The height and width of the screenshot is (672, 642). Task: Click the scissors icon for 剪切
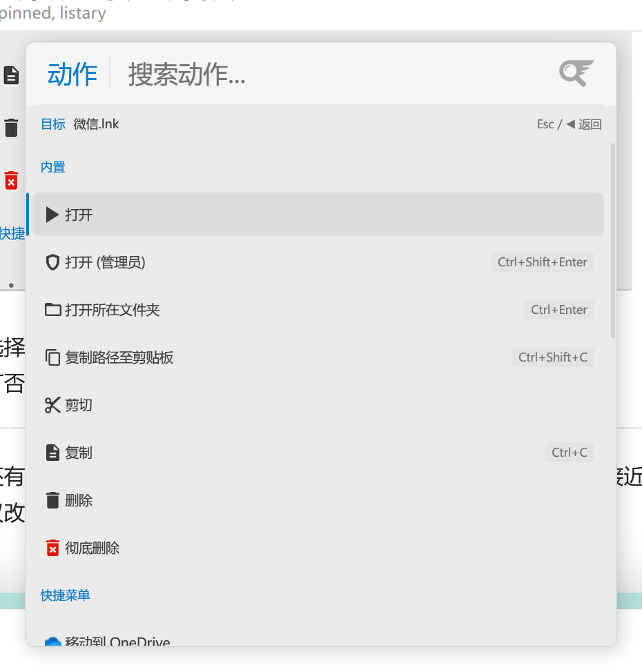[x=52, y=405]
